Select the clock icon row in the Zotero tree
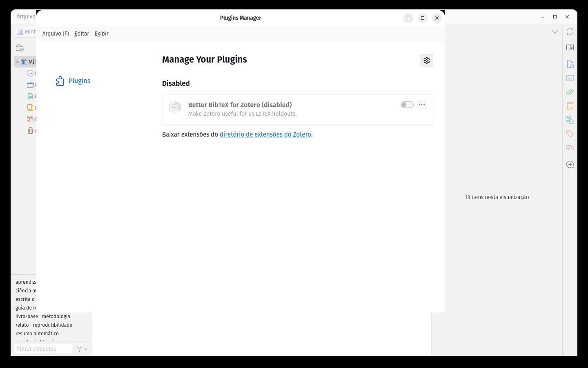The width and height of the screenshot is (588, 368). click(x=30, y=73)
